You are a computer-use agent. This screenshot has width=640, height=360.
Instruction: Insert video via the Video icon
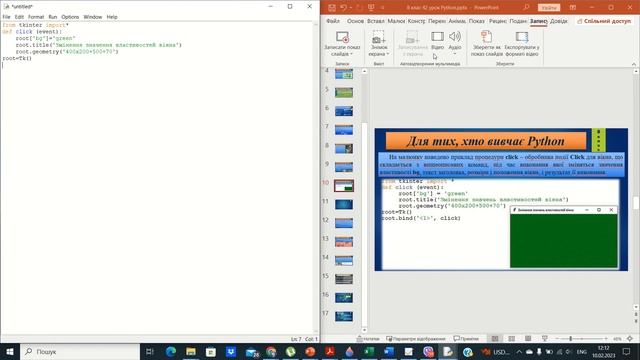tap(437, 37)
